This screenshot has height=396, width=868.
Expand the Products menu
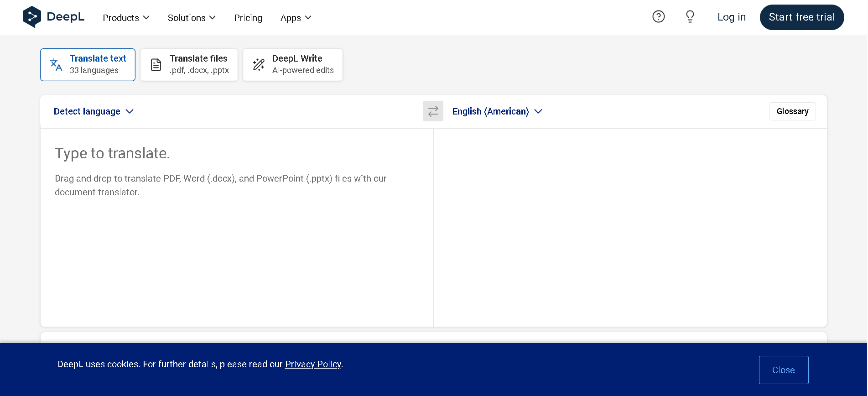click(x=126, y=18)
